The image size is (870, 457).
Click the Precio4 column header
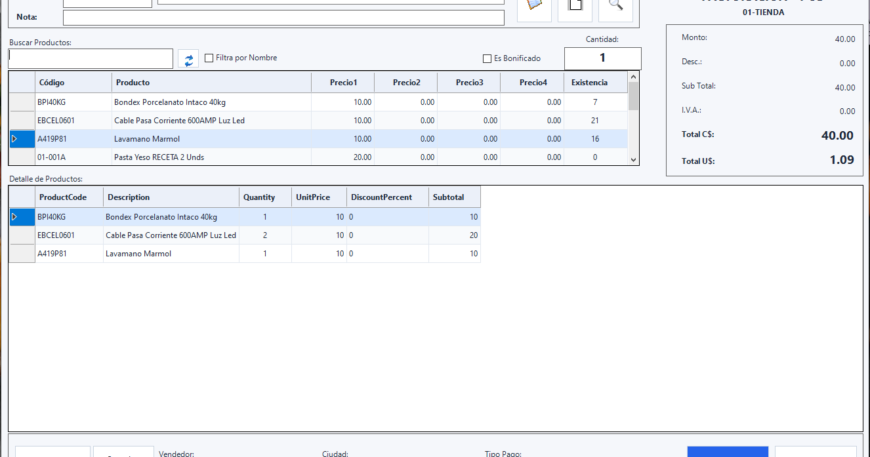pos(532,83)
